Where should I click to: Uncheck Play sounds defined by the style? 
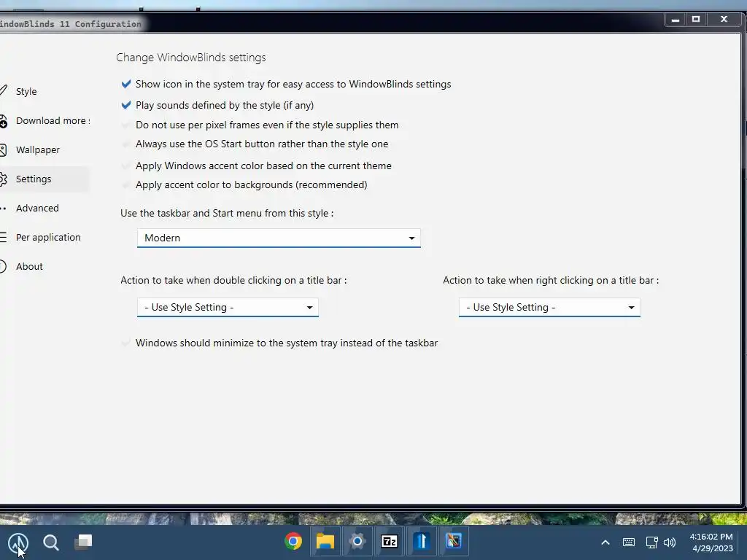coord(125,105)
